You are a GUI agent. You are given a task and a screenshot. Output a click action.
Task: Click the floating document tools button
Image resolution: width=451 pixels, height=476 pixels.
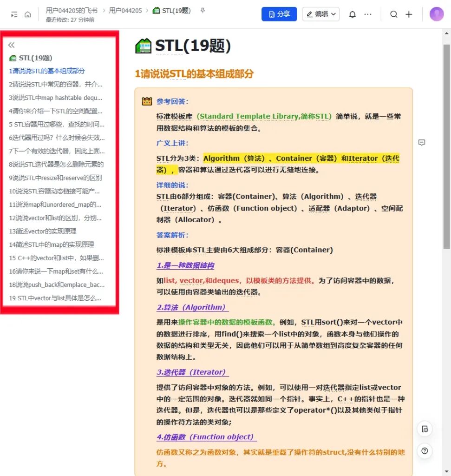(x=425, y=429)
